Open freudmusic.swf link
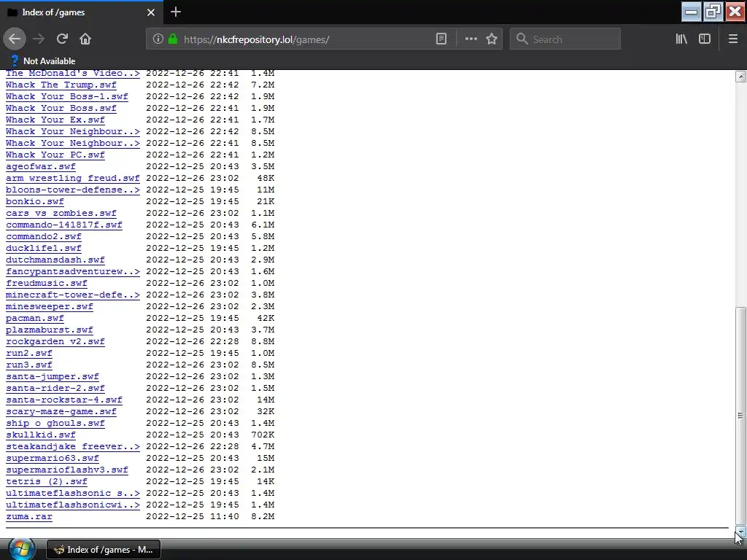The width and height of the screenshot is (747, 560). 46,284
